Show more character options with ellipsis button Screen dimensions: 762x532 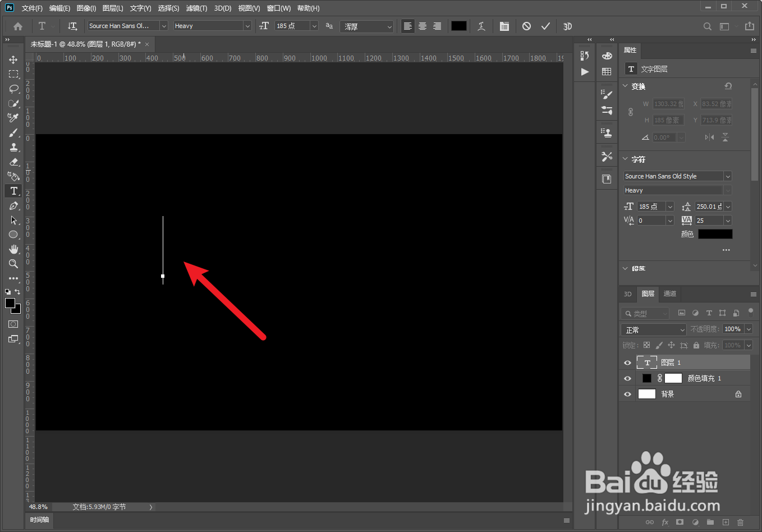pos(726,250)
